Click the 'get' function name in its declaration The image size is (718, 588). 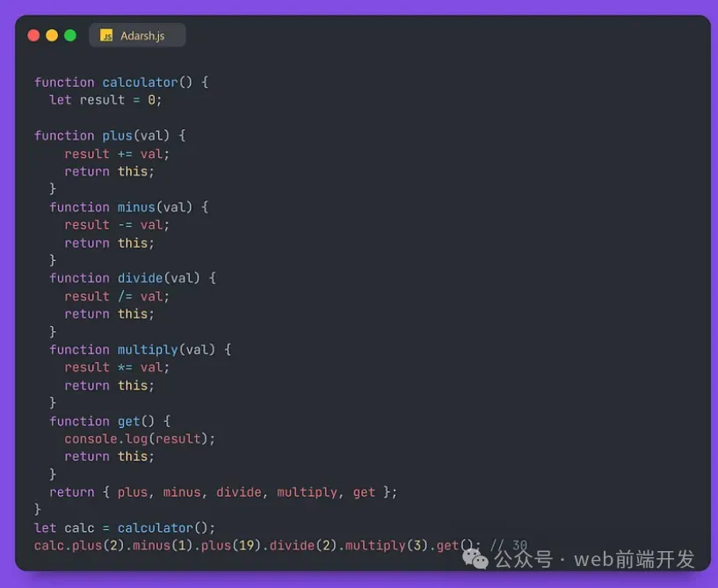tap(128, 421)
